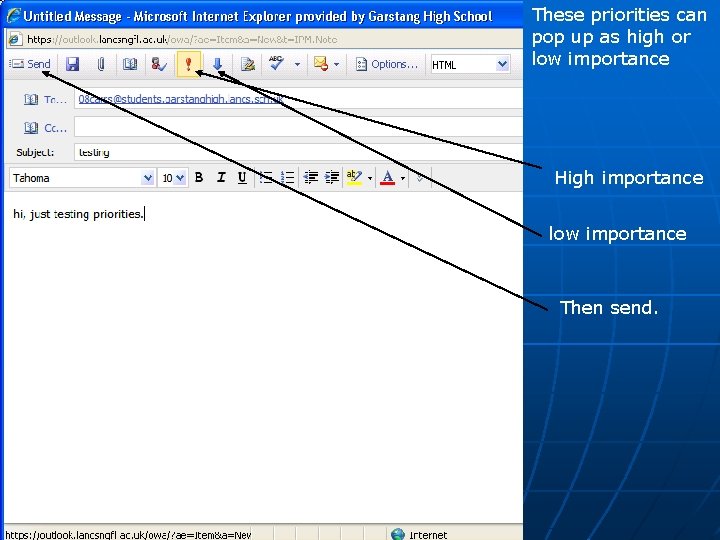Open spelling check language dropdown arrow

point(297,64)
